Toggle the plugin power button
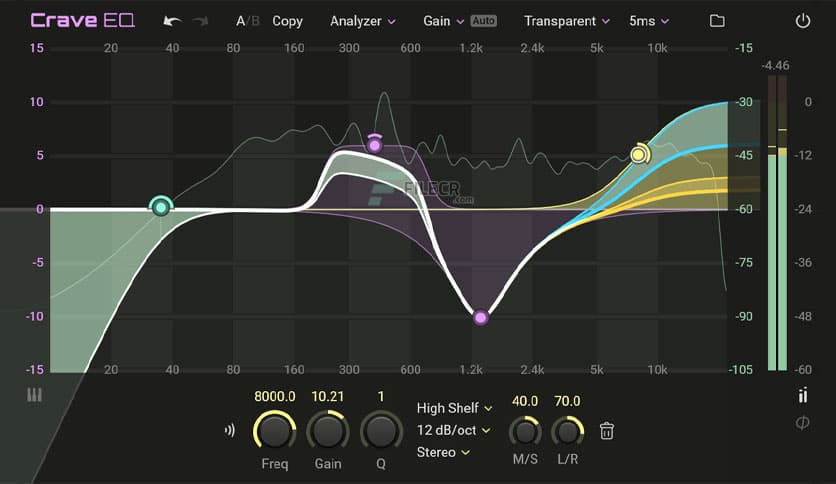The height and width of the screenshot is (484, 836). [x=802, y=21]
